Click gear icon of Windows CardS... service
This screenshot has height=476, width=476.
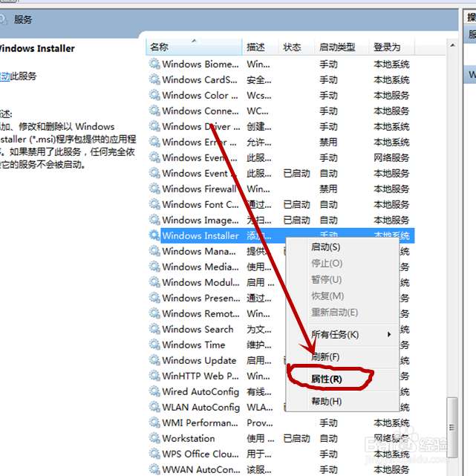point(154,79)
